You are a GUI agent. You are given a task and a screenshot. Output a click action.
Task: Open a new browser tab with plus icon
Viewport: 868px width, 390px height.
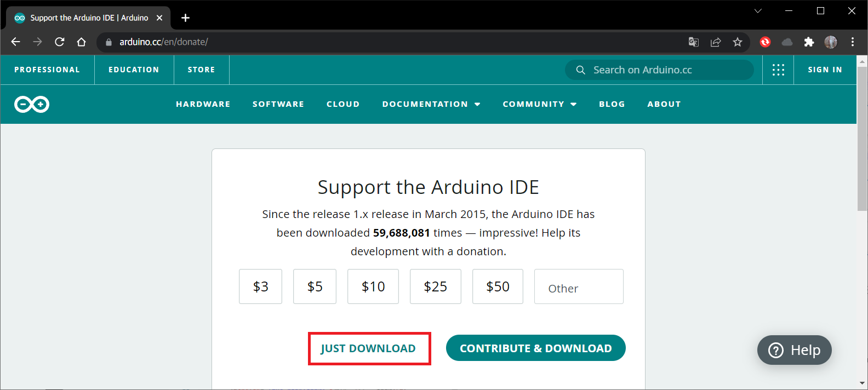(186, 18)
